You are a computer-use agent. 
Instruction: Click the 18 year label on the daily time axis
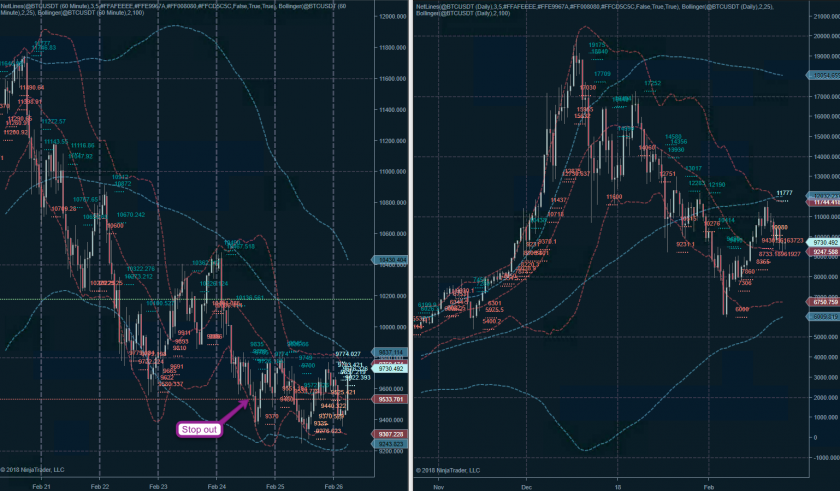click(x=617, y=487)
